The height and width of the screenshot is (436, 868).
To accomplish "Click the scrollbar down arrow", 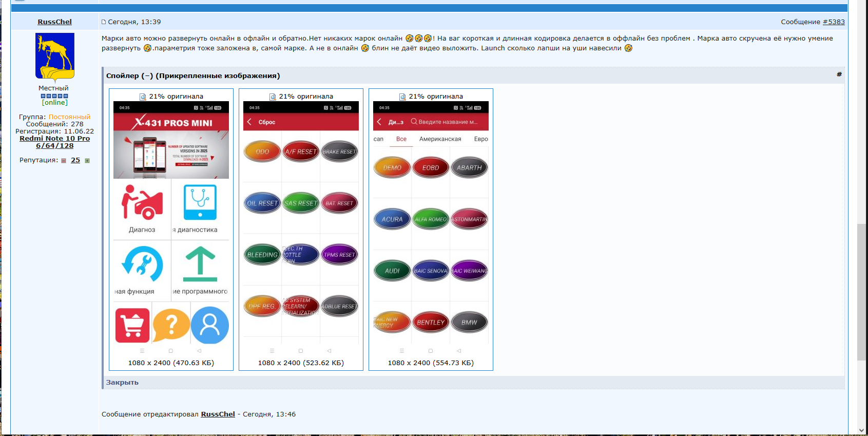I will click(x=861, y=430).
